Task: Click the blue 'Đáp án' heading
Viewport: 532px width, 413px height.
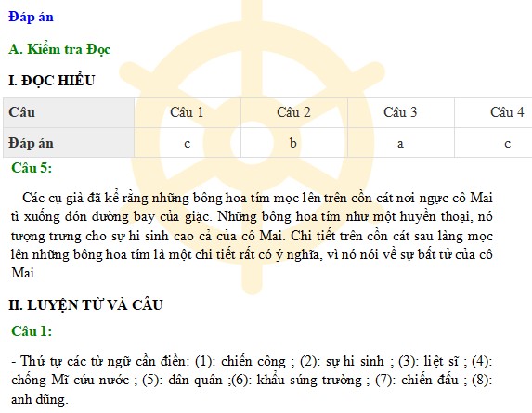Action: tap(31, 17)
